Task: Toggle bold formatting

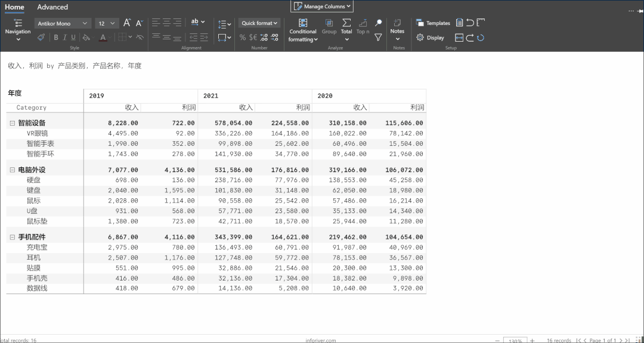Action: pos(56,38)
